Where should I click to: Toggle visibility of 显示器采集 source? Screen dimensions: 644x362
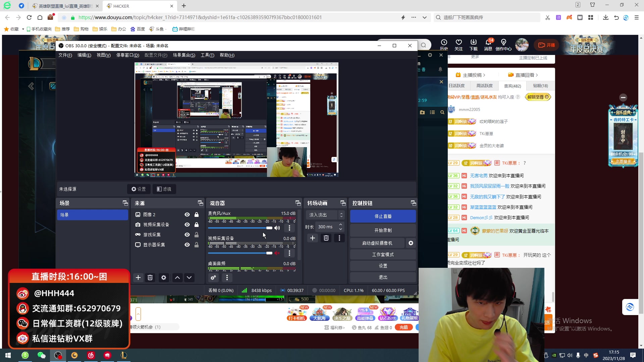coord(187,245)
